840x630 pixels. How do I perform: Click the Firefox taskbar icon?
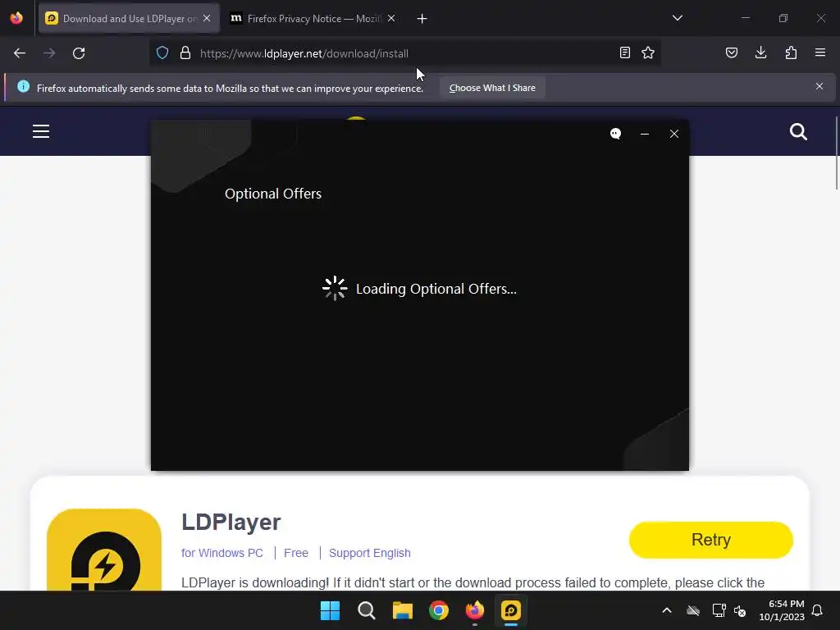(x=475, y=610)
